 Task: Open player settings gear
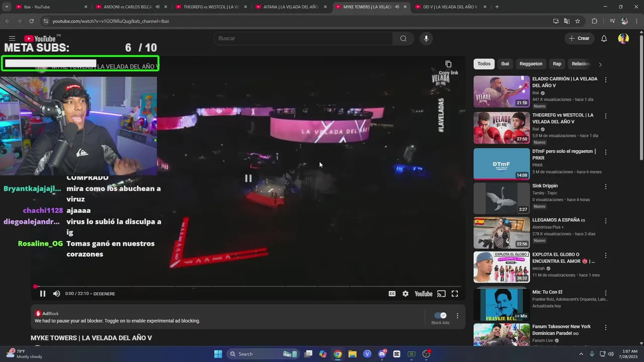click(x=406, y=294)
